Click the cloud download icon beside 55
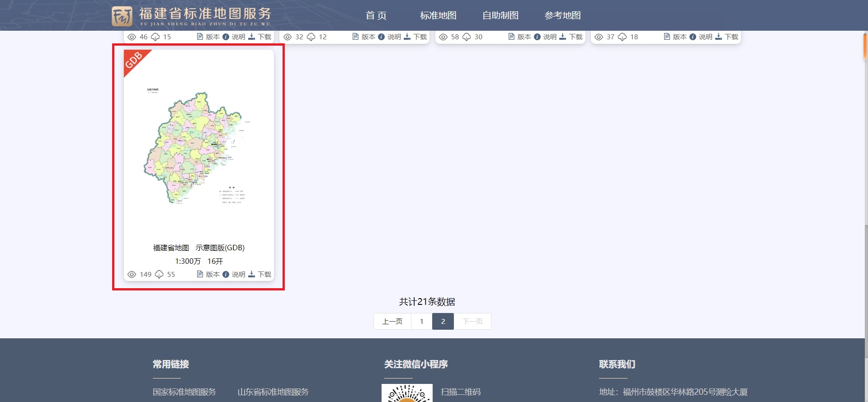Viewport: 868px width, 402px height. tap(159, 275)
